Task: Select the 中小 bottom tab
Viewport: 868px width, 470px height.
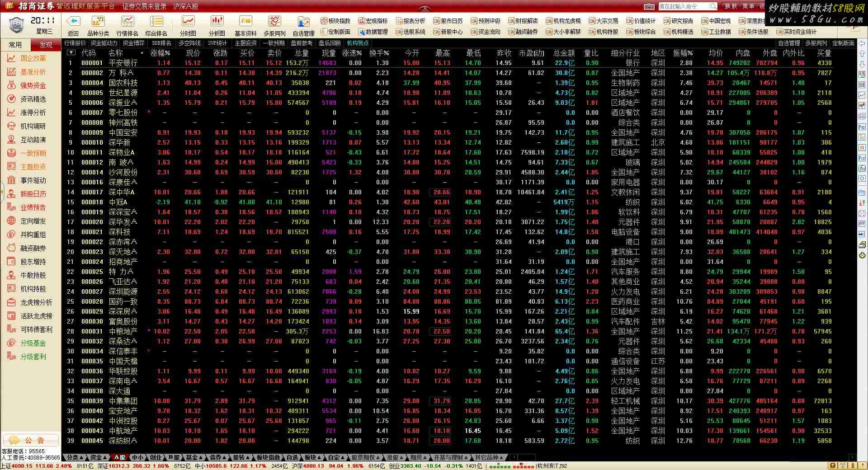Action: click(x=137, y=457)
